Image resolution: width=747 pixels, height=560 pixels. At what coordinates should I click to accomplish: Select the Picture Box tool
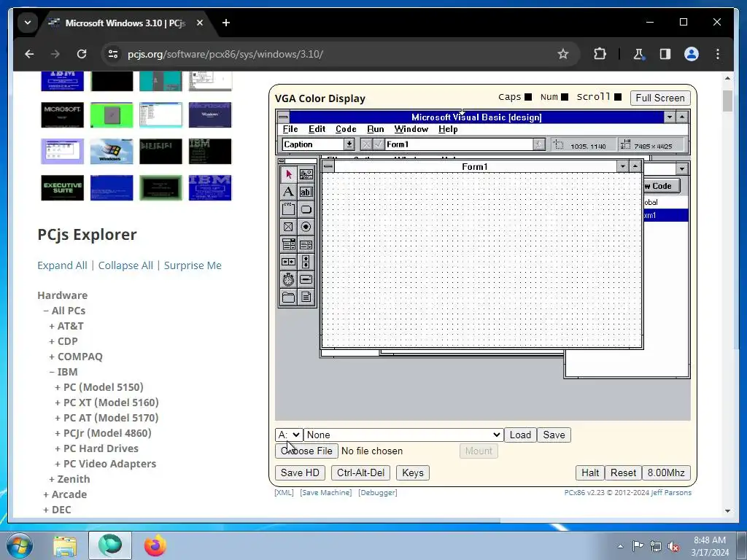click(306, 174)
